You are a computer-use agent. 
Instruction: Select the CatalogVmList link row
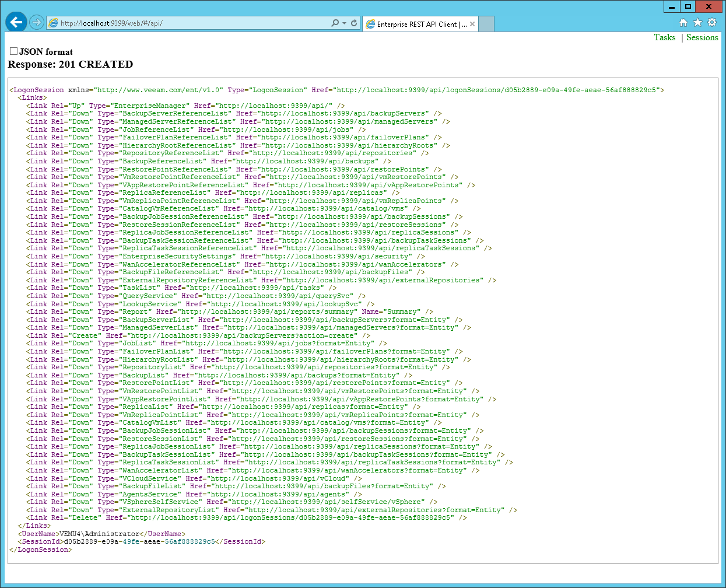pyautogui.click(x=234, y=423)
